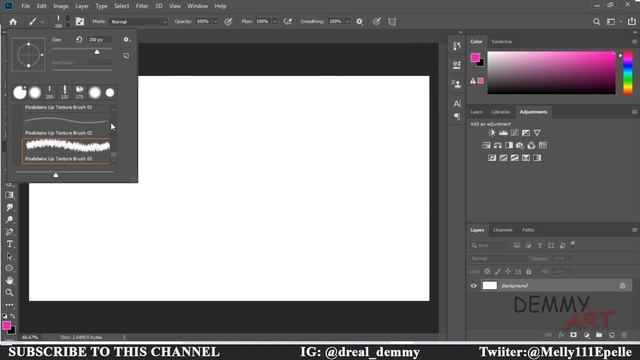Open the blending Mode dropdown showing Normal
The image size is (640, 360).
(x=138, y=22)
